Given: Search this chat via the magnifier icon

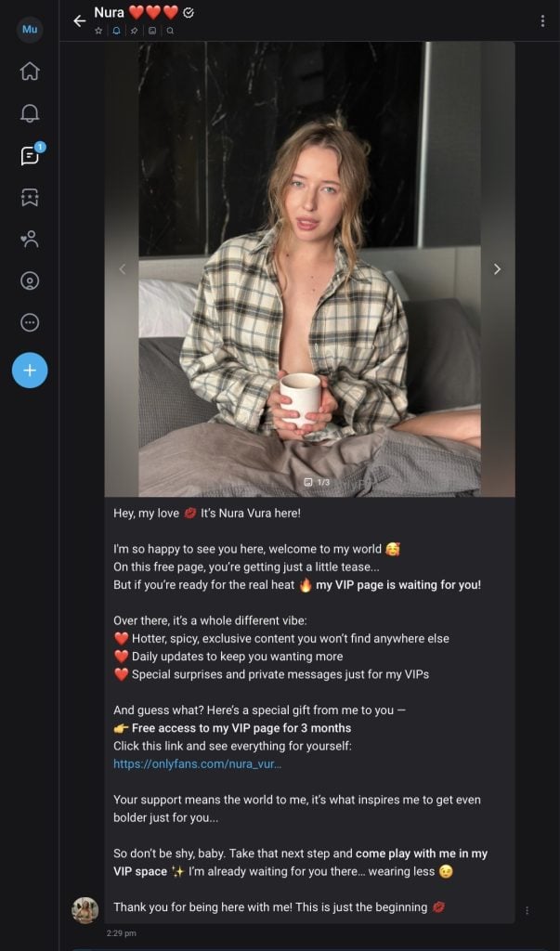Looking at the screenshot, I should 170,31.
